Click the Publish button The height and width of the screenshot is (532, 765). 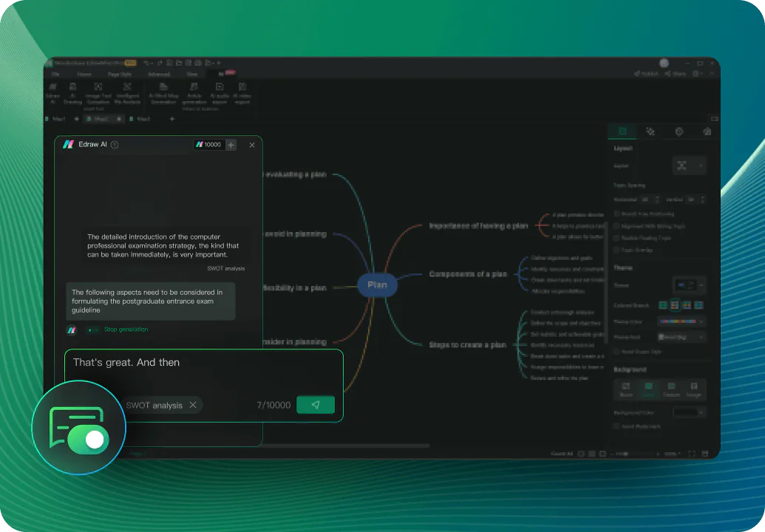click(647, 74)
